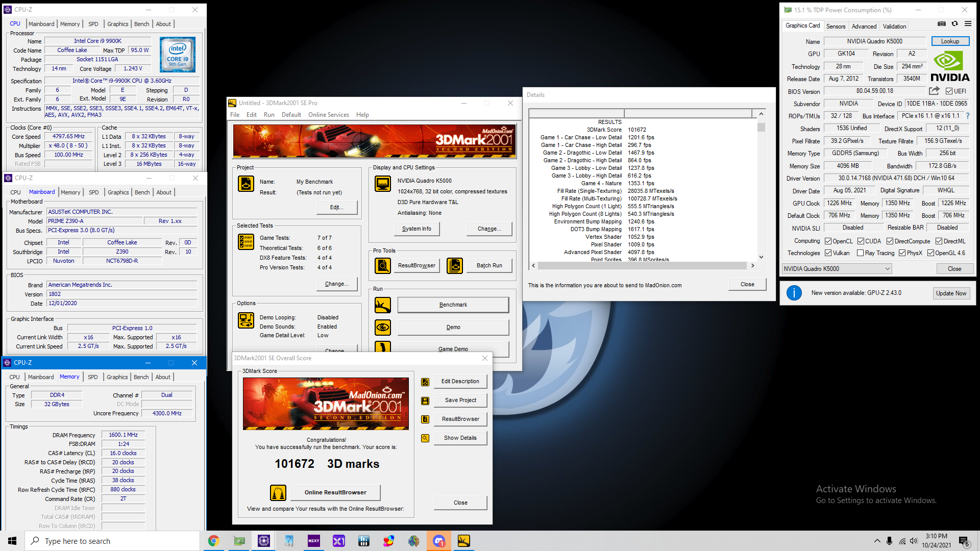Click the Benchmark button in Run section
This screenshot has width=980, height=551.
coord(453,305)
